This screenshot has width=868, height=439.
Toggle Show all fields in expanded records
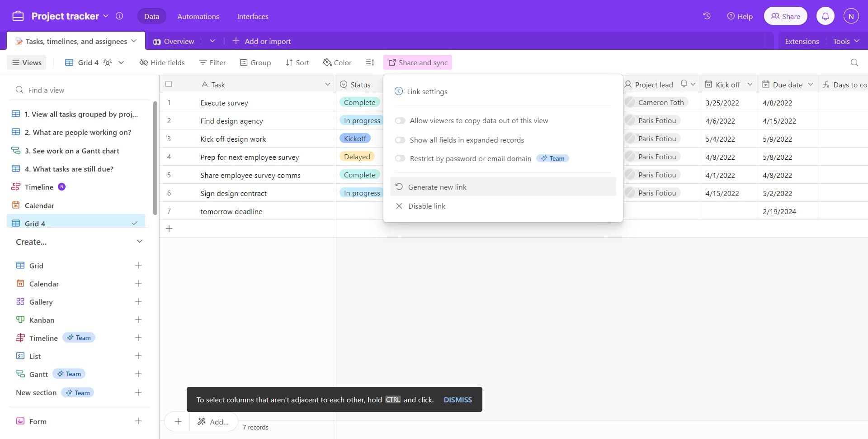click(x=400, y=140)
